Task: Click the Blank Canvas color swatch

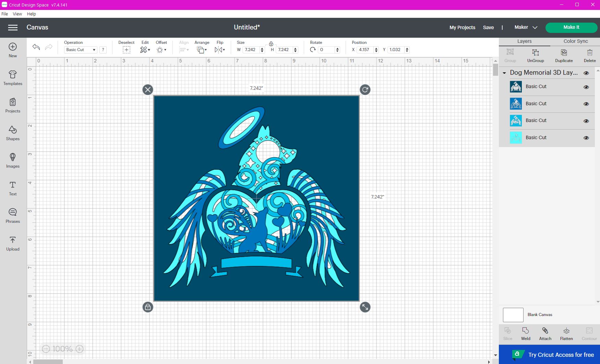Action: click(x=513, y=315)
